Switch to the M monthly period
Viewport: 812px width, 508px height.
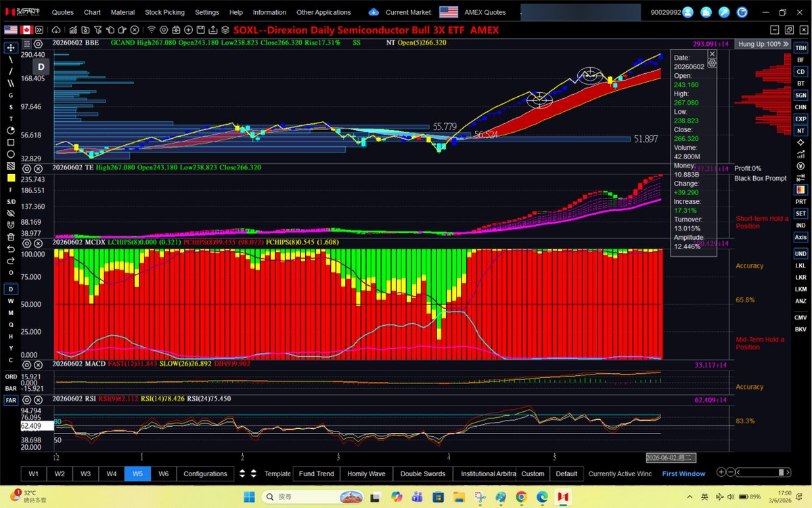point(11,313)
